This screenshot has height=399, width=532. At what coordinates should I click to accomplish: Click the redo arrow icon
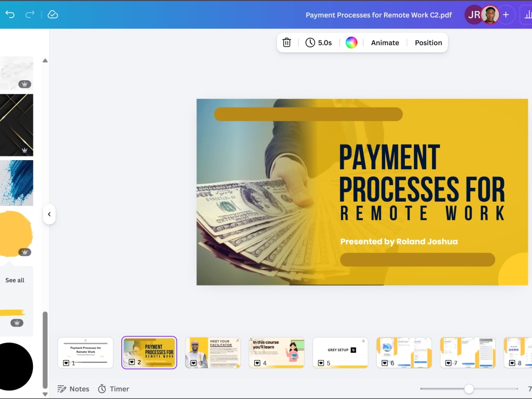30,14
